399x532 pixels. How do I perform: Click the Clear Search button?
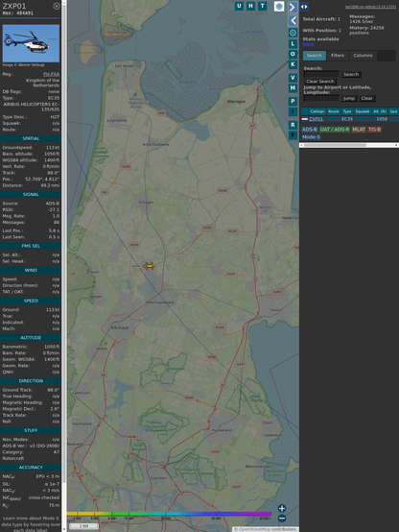coord(320,82)
